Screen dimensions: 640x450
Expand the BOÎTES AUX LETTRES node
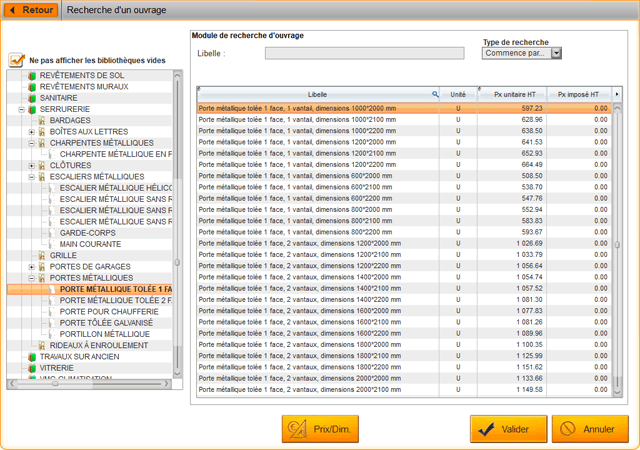pyautogui.click(x=31, y=132)
